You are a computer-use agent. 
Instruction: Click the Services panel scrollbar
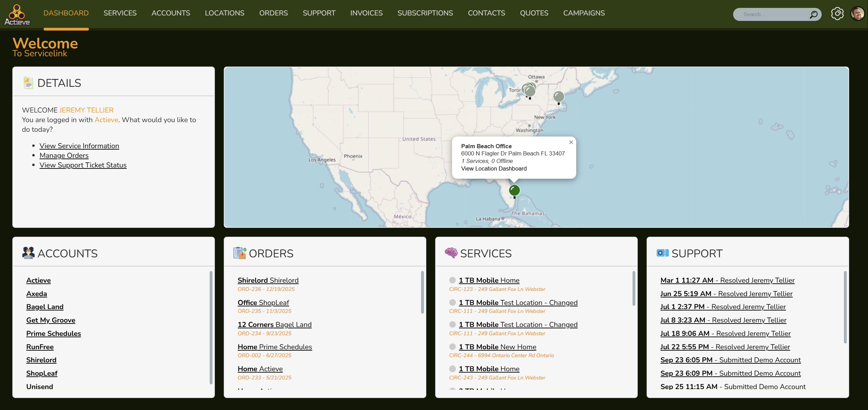634,288
